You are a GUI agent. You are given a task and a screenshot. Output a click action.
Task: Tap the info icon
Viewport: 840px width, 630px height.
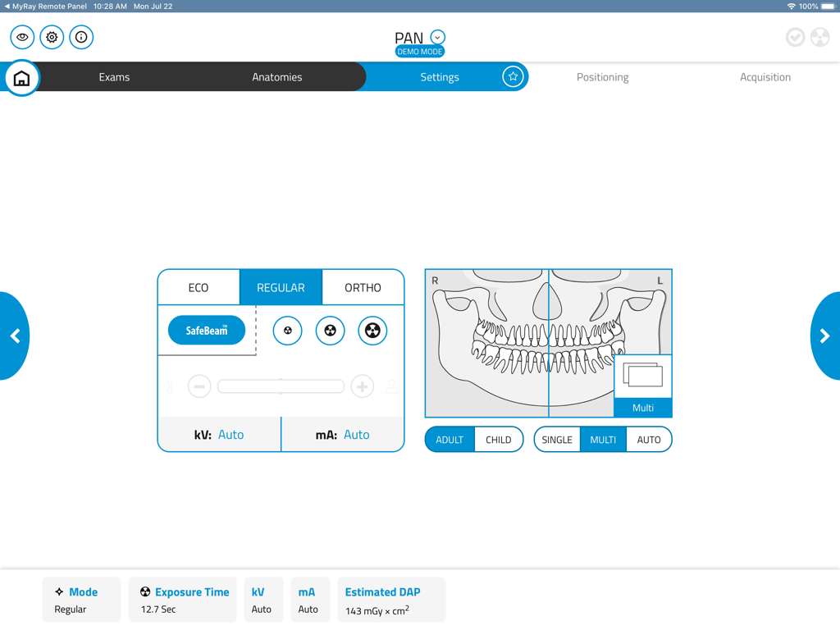[x=81, y=37]
